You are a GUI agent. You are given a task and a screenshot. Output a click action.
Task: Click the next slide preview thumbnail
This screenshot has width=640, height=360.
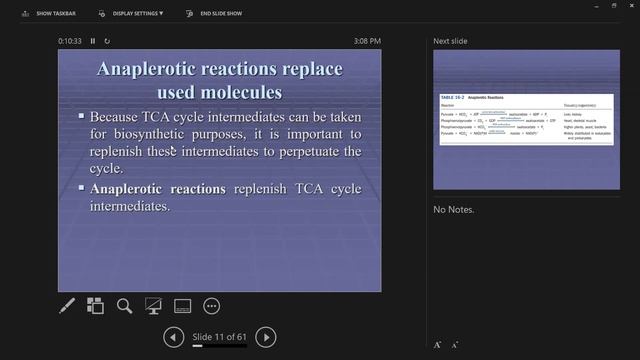pyautogui.click(x=527, y=120)
